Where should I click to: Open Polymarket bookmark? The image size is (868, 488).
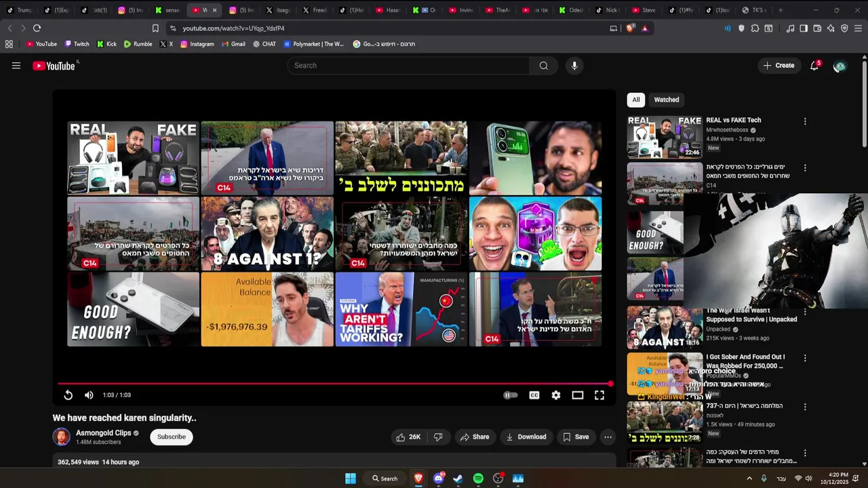click(314, 44)
